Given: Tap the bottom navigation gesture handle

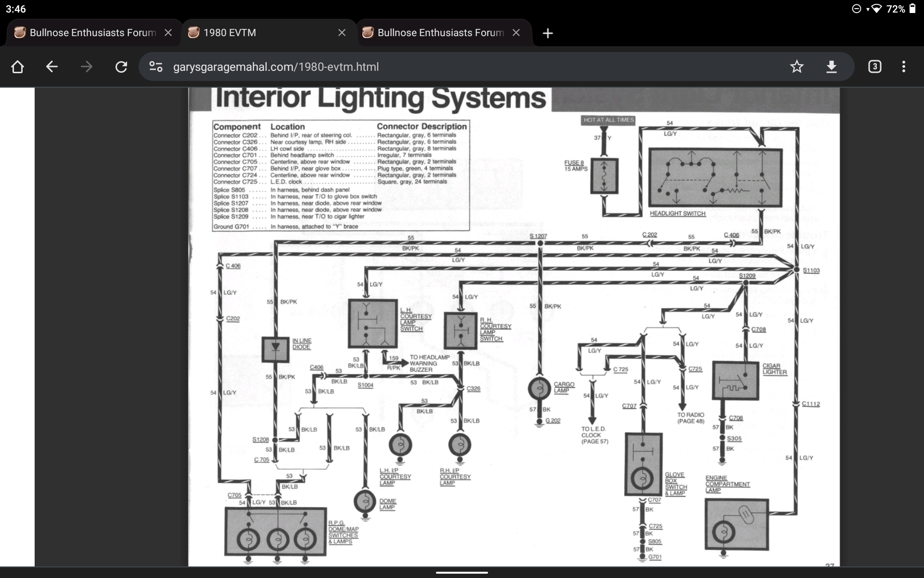Looking at the screenshot, I should coord(462,572).
